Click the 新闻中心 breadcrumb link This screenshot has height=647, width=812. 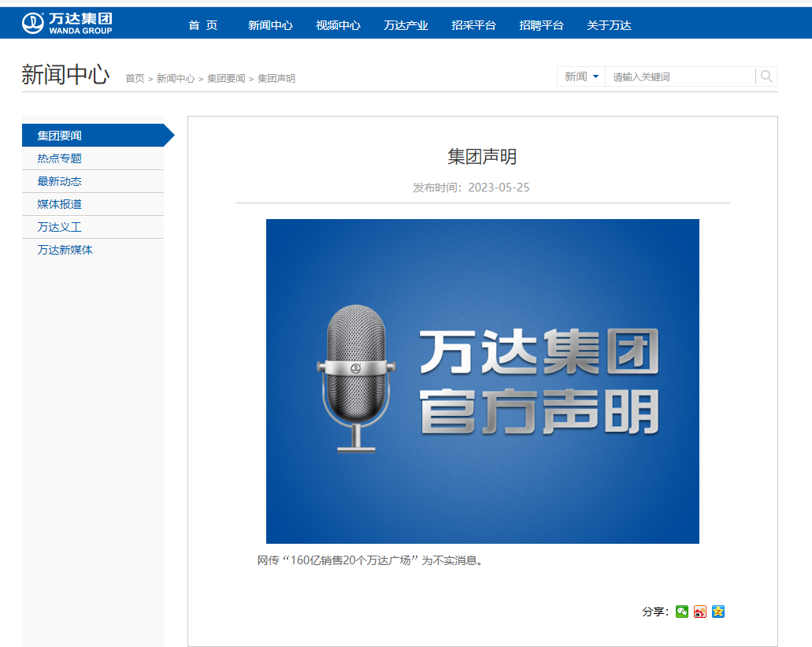[176, 79]
